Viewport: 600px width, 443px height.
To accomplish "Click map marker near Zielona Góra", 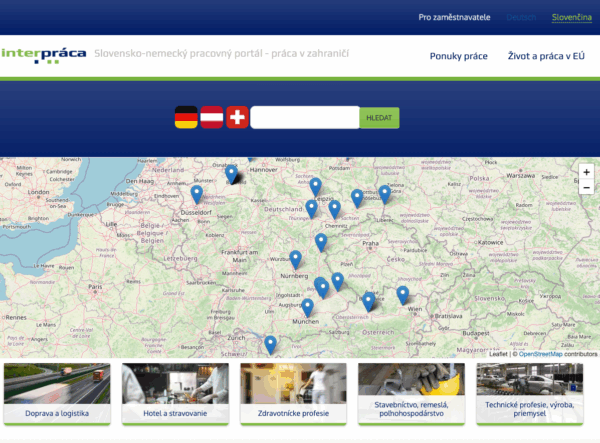I will pos(385,195).
